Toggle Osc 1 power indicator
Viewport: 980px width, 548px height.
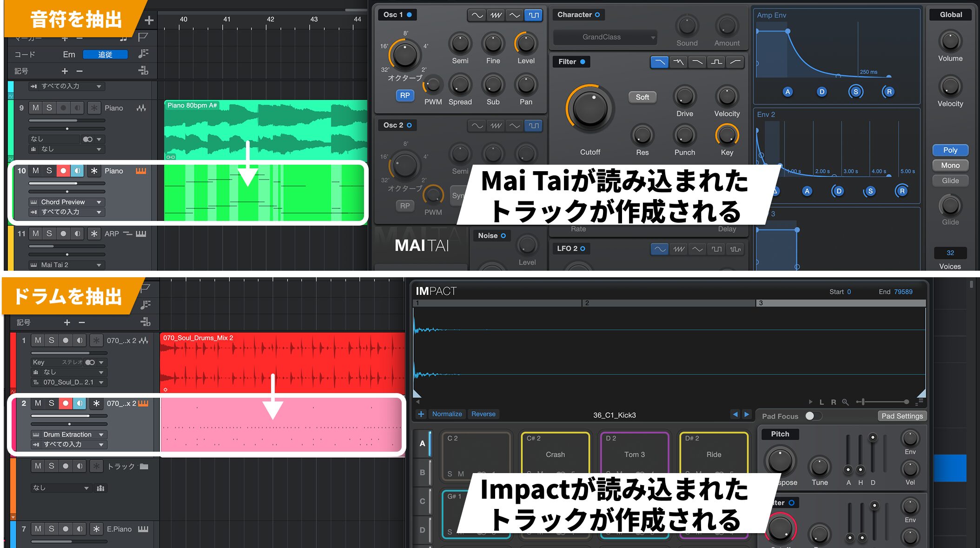(410, 15)
